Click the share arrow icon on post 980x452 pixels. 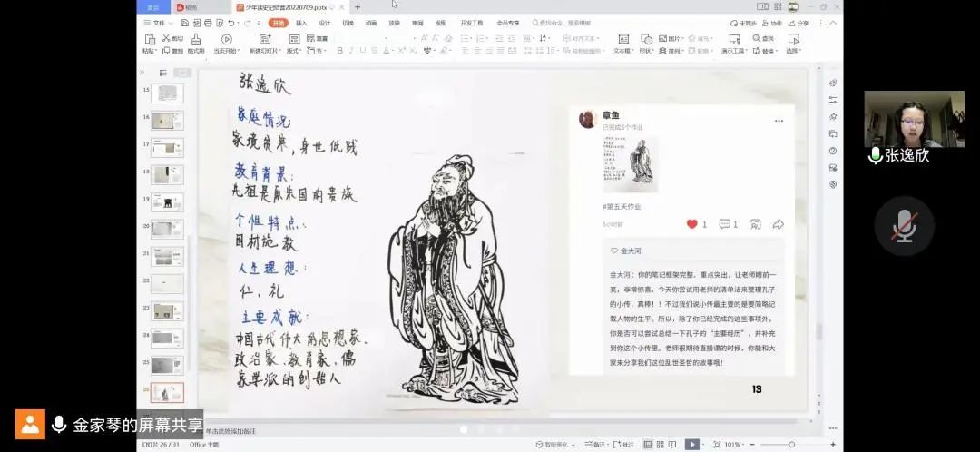pyautogui.click(x=778, y=224)
